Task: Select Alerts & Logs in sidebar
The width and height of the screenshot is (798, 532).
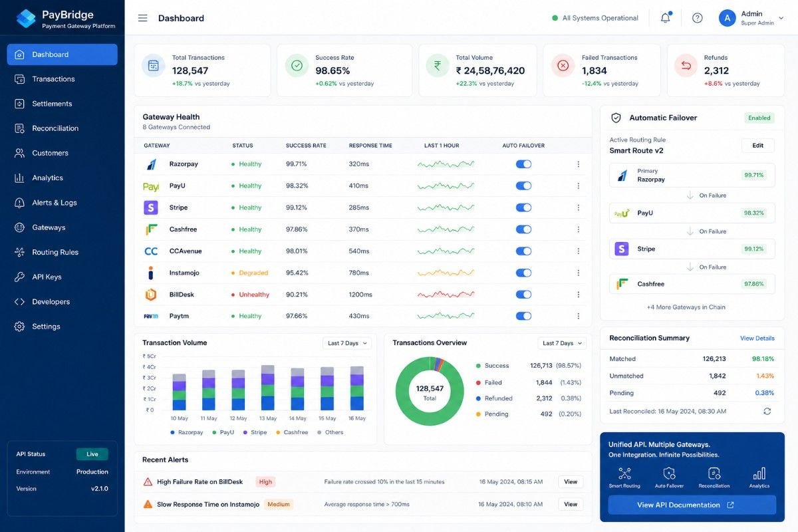Action: (62, 203)
